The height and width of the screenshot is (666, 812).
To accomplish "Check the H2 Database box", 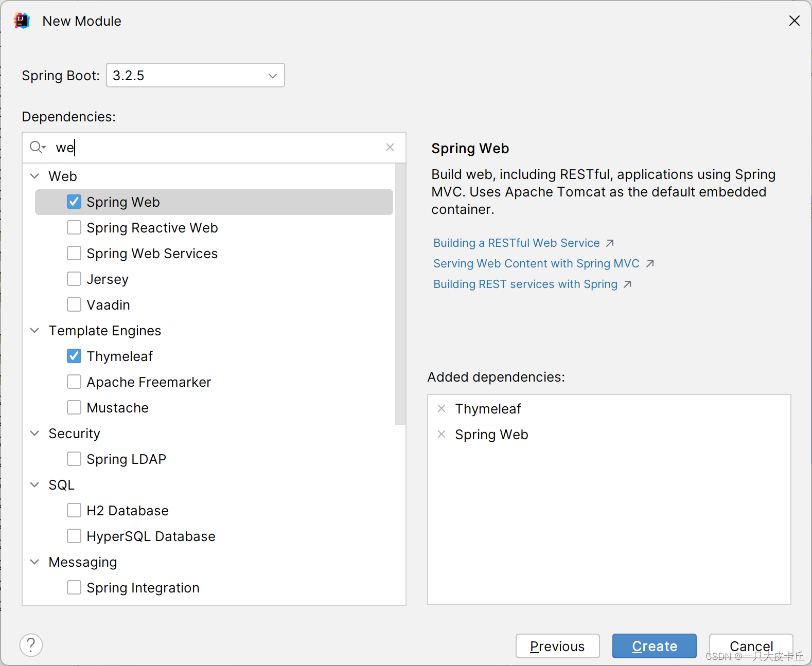I will (x=74, y=510).
